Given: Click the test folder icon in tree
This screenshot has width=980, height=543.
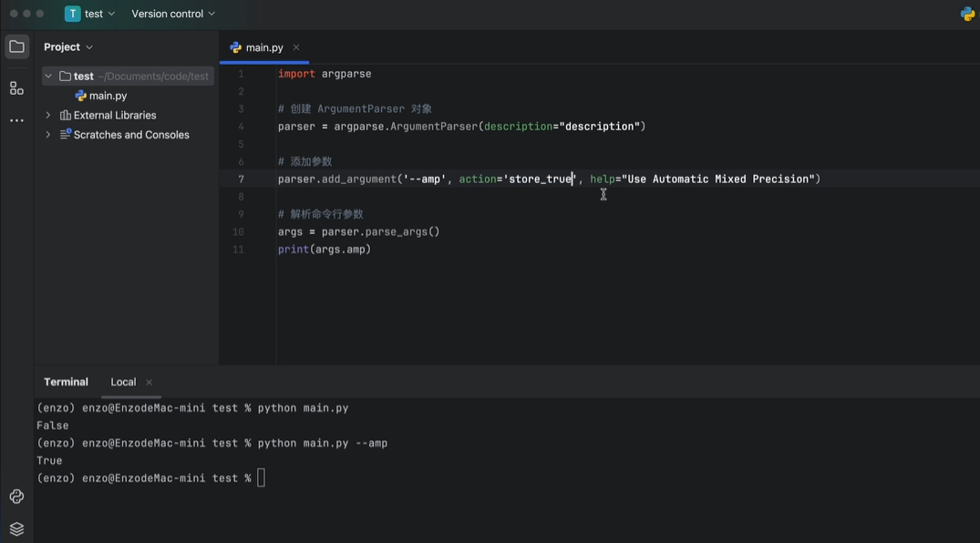Looking at the screenshot, I should pyautogui.click(x=65, y=77).
